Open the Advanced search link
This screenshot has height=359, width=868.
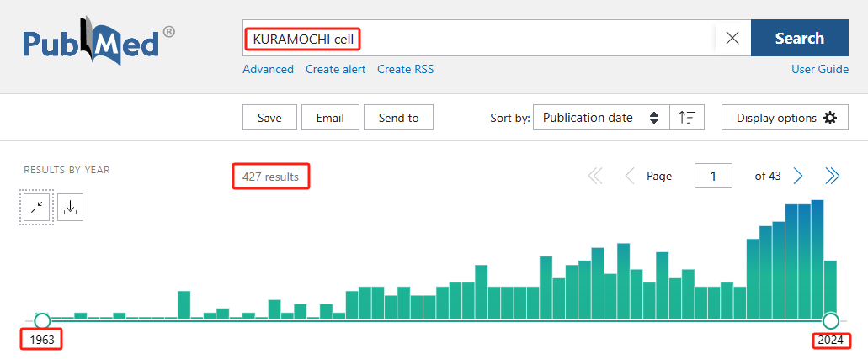click(268, 69)
